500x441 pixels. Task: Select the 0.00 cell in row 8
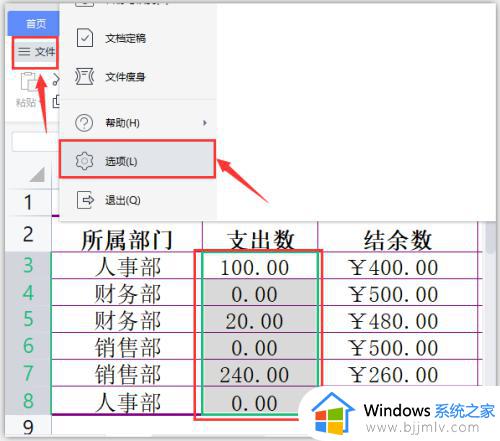(260, 400)
